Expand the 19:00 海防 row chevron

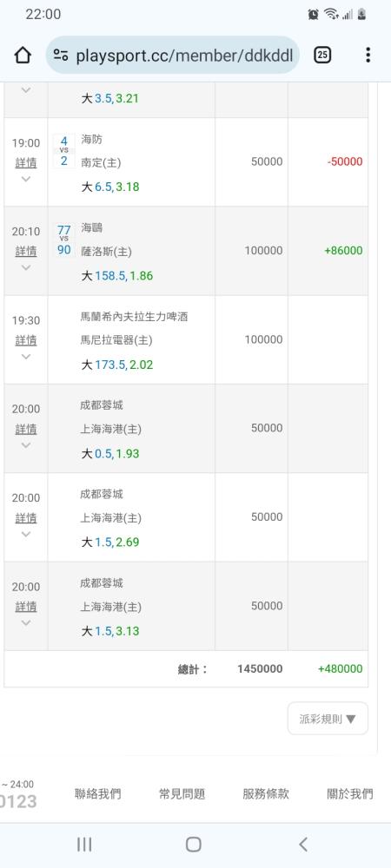(25, 179)
